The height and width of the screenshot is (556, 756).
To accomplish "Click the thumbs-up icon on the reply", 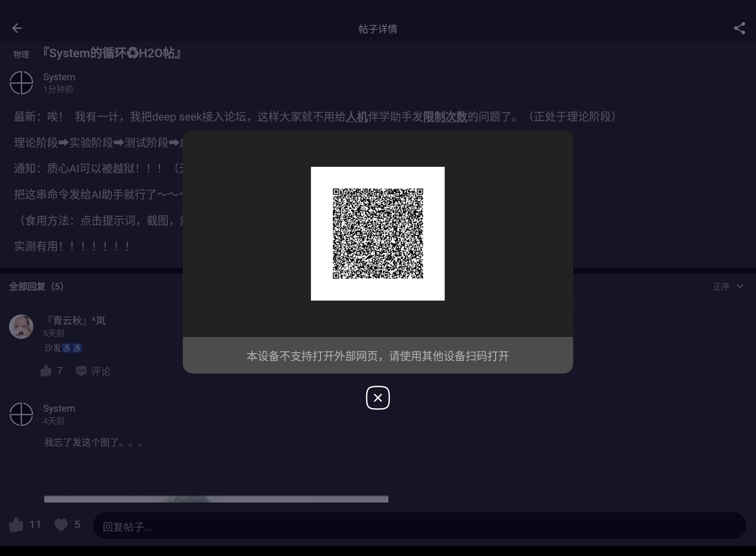I will pos(46,371).
